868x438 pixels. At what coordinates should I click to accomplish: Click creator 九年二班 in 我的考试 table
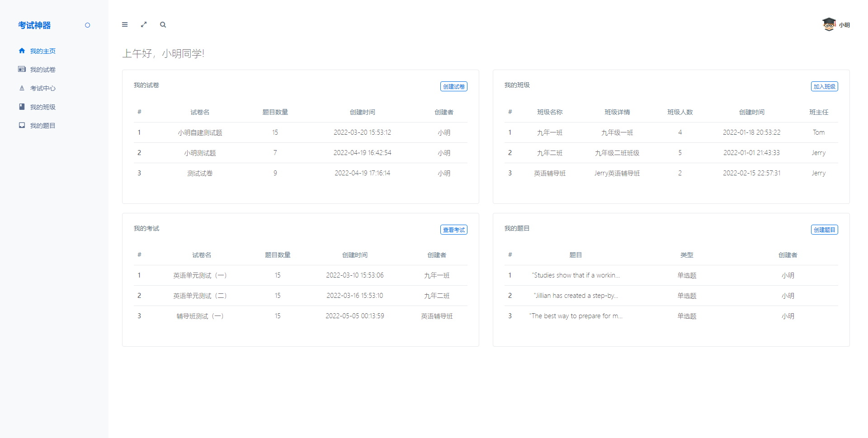tap(437, 296)
